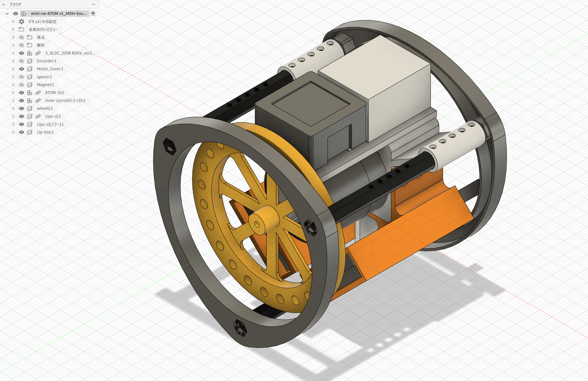The width and height of the screenshot is (588, 381).
Task: Hide the Lipo v2(ミラー):1 component
Action: tap(21, 124)
